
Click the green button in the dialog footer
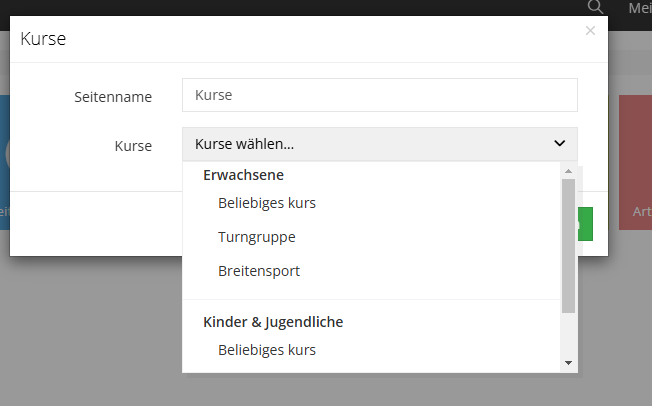[x=585, y=224]
